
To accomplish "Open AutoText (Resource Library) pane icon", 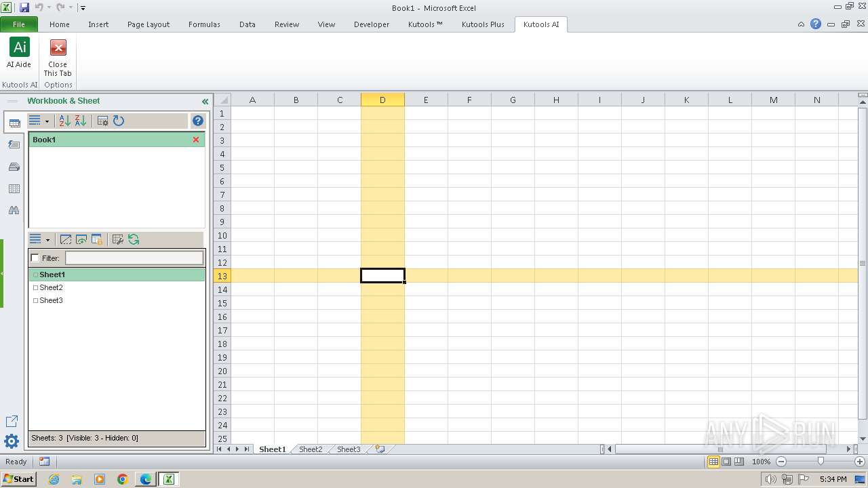I will point(14,144).
